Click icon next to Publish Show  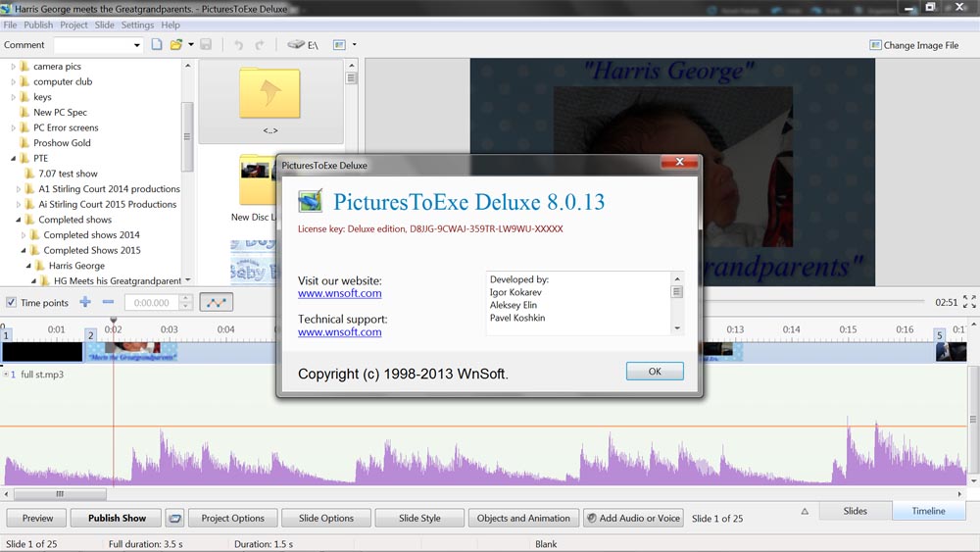click(x=175, y=519)
